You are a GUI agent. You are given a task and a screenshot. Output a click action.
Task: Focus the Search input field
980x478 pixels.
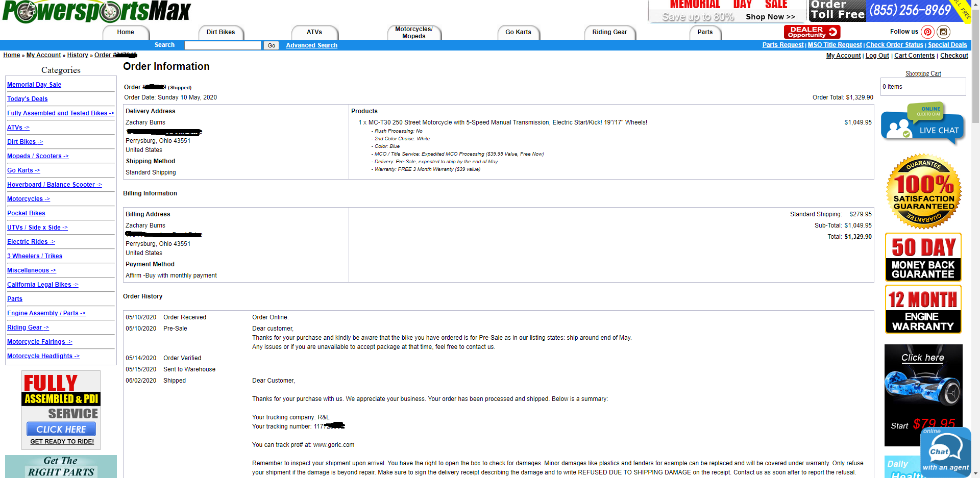pyautogui.click(x=223, y=45)
